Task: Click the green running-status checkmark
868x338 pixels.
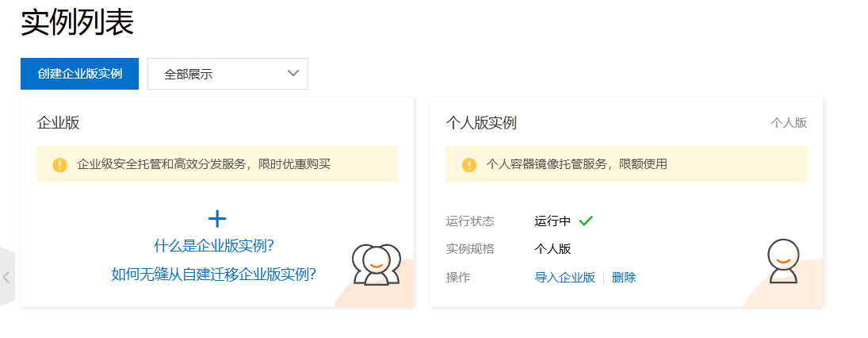Action: coord(586,221)
